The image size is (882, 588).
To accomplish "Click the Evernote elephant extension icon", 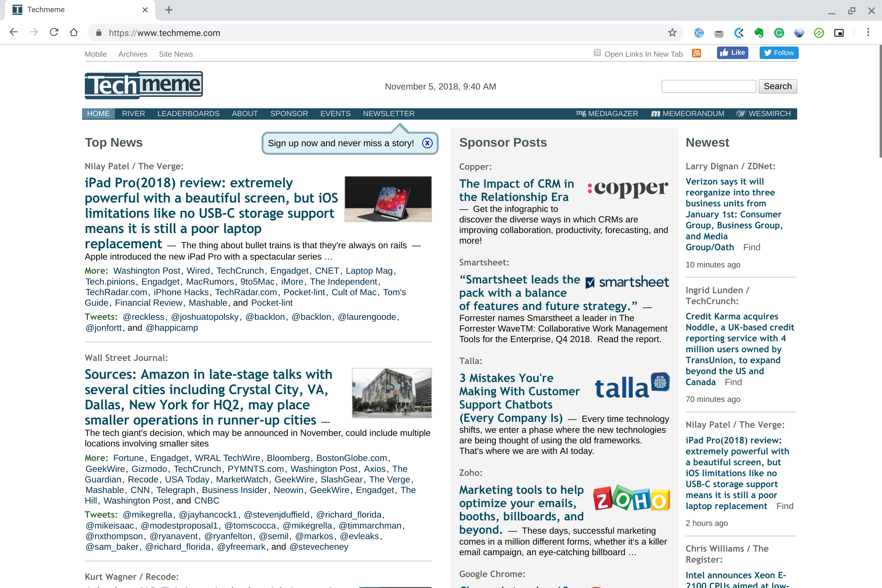I will click(759, 33).
